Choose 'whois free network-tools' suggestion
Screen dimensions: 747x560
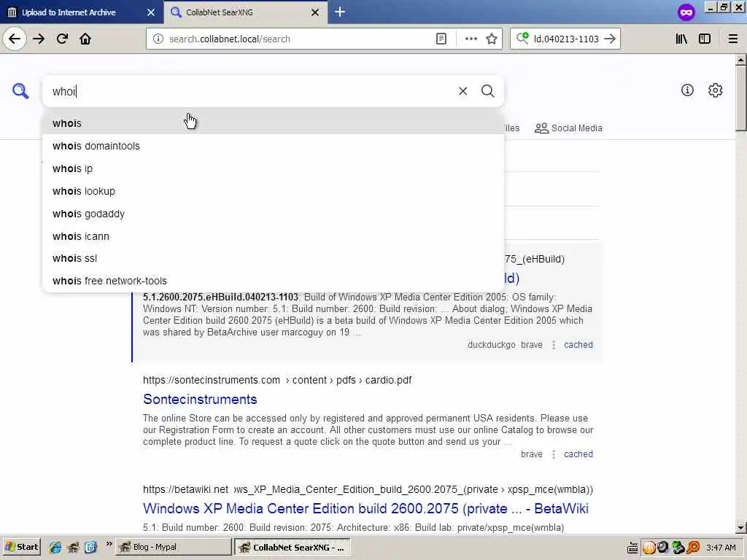(273, 281)
